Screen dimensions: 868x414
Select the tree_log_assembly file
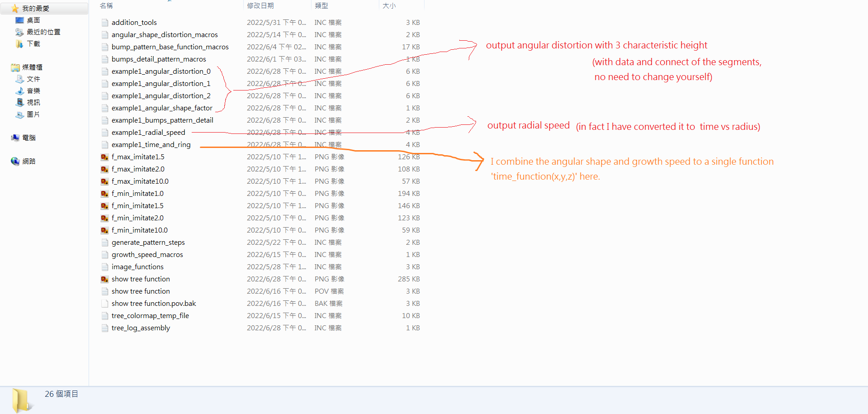[141, 328]
